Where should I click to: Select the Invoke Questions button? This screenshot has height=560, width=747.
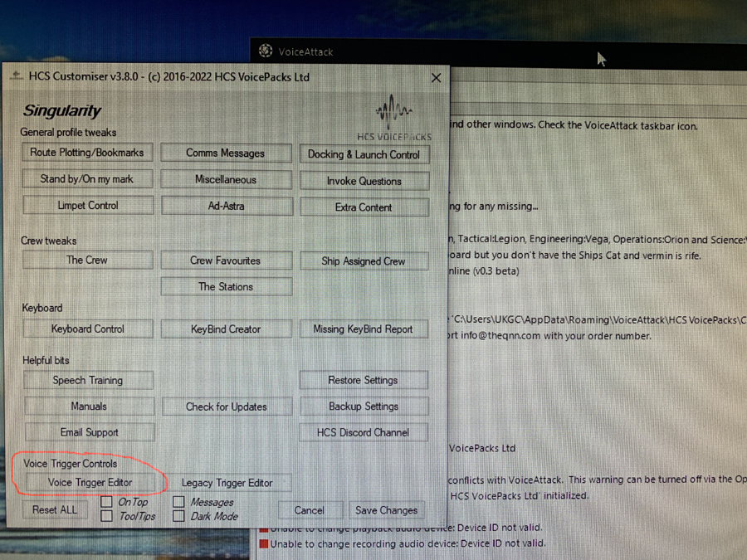point(364,182)
